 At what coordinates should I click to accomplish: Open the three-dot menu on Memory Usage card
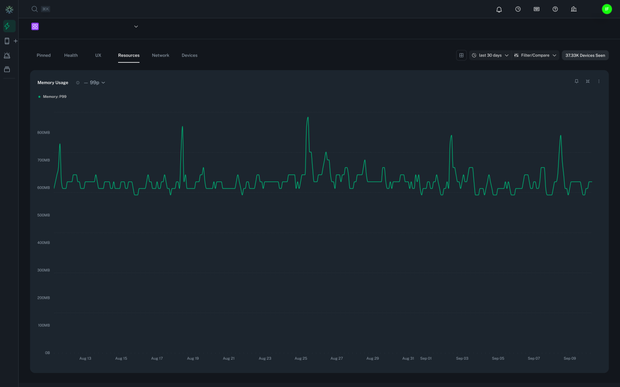[599, 81]
